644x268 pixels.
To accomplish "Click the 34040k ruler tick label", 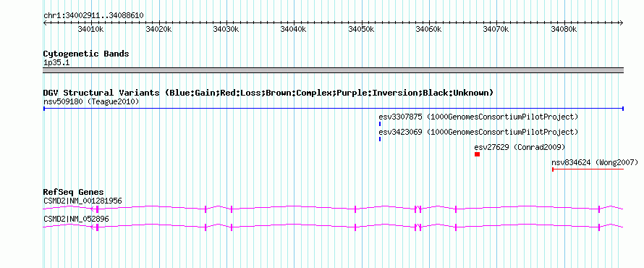I will [x=294, y=29].
